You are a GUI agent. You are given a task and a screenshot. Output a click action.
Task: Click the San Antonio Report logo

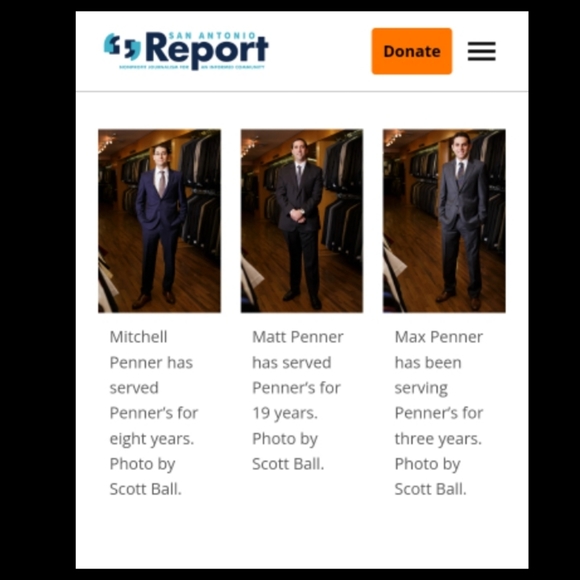186,51
